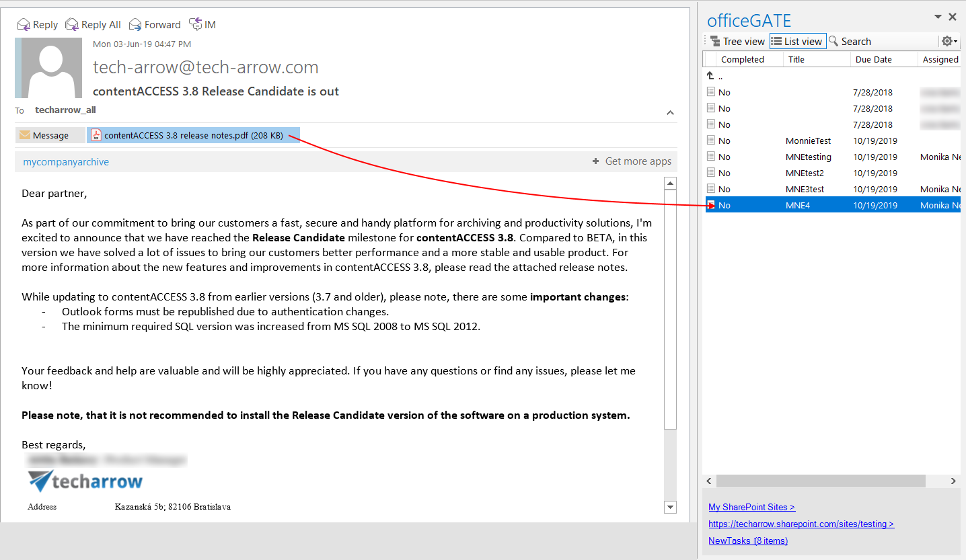Viewport: 966px width, 560px height.
Task: Go up one level via the '..' row
Action: [715, 77]
